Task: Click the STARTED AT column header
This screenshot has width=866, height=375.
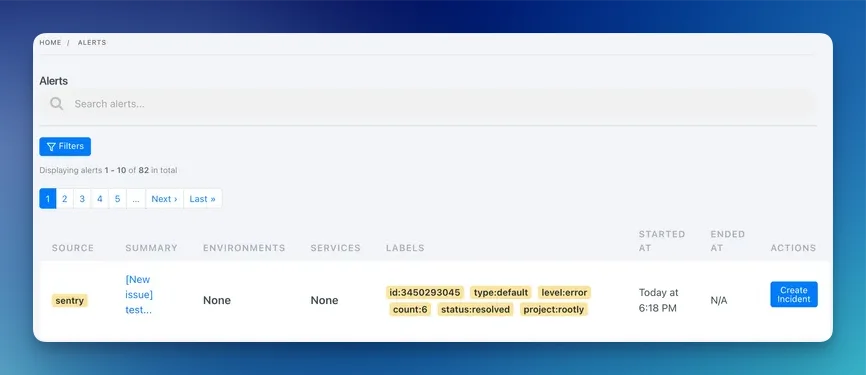Action: click(662, 241)
